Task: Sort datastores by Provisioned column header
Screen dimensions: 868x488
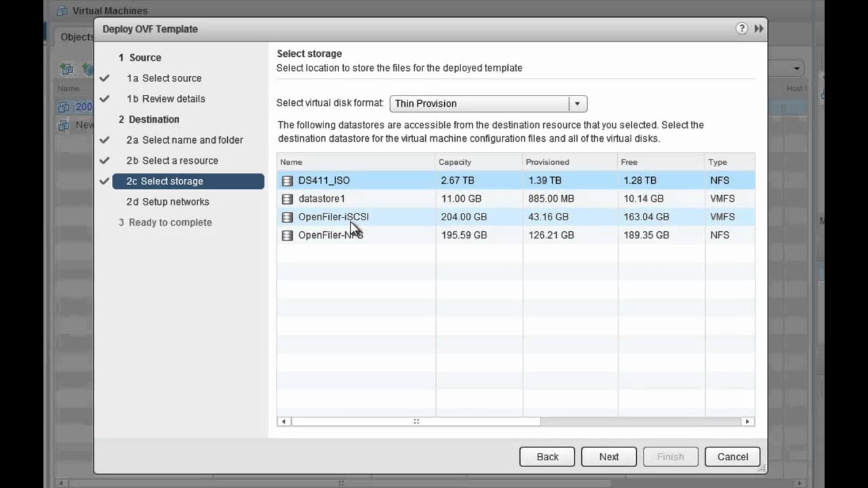Action: point(570,162)
